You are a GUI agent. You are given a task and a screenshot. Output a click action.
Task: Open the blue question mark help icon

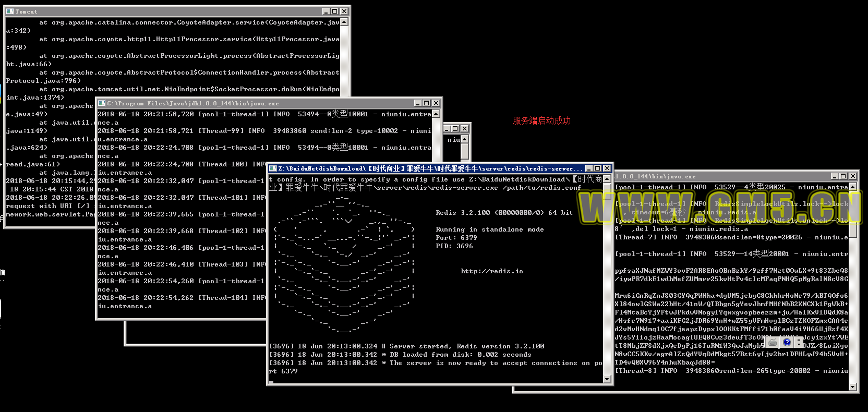point(787,343)
